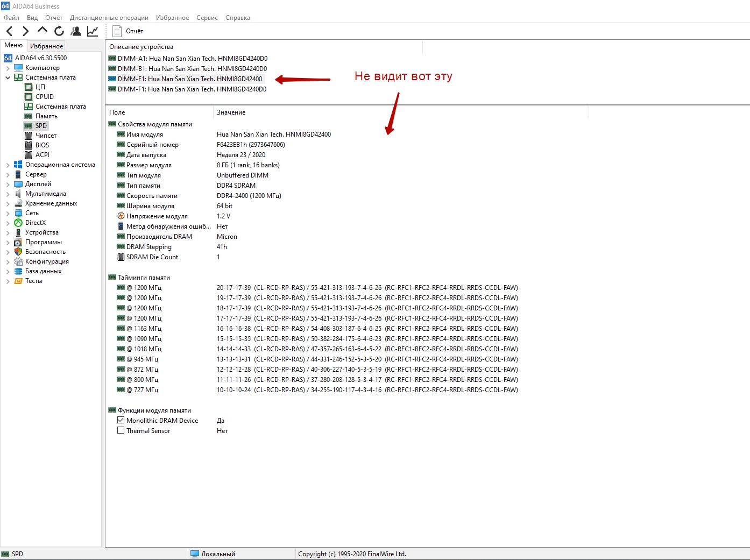Expand the Мультимедиа tree node
Viewport: 750px width, 560px height.
click(8, 194)
